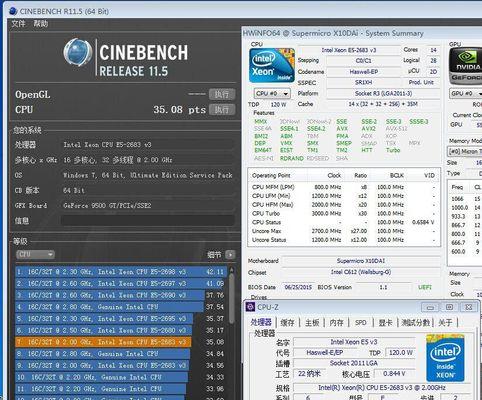Switch to the 处理器 tab in CPU-Z

click(x=261, y=322)
